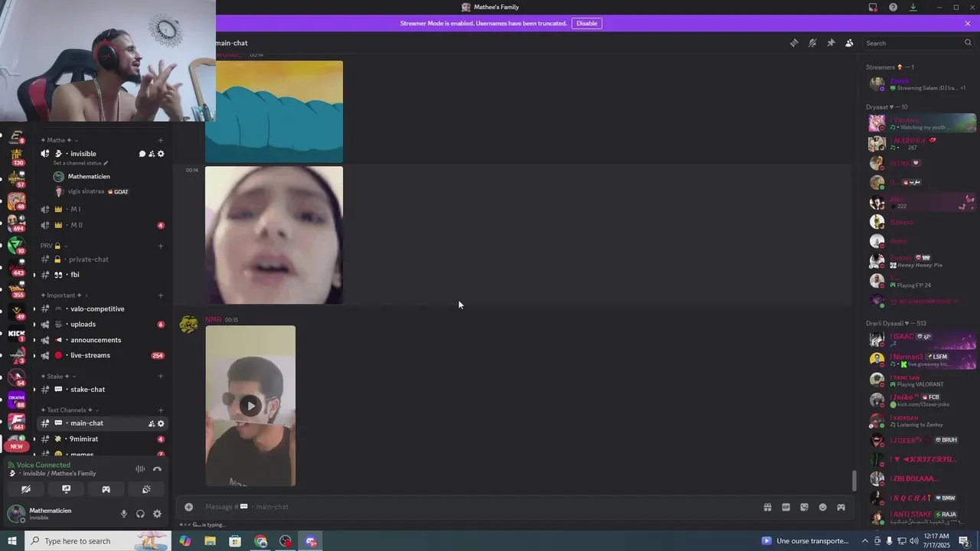Disable Streamer Mode via banner button
980x551 pixels.
click(586, 24)
